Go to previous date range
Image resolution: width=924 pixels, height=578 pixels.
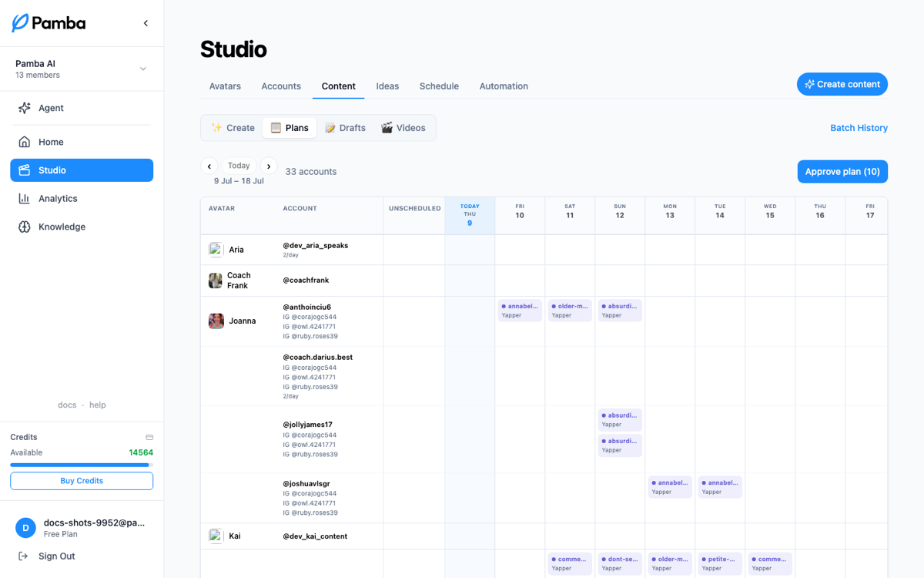point(209,166)
